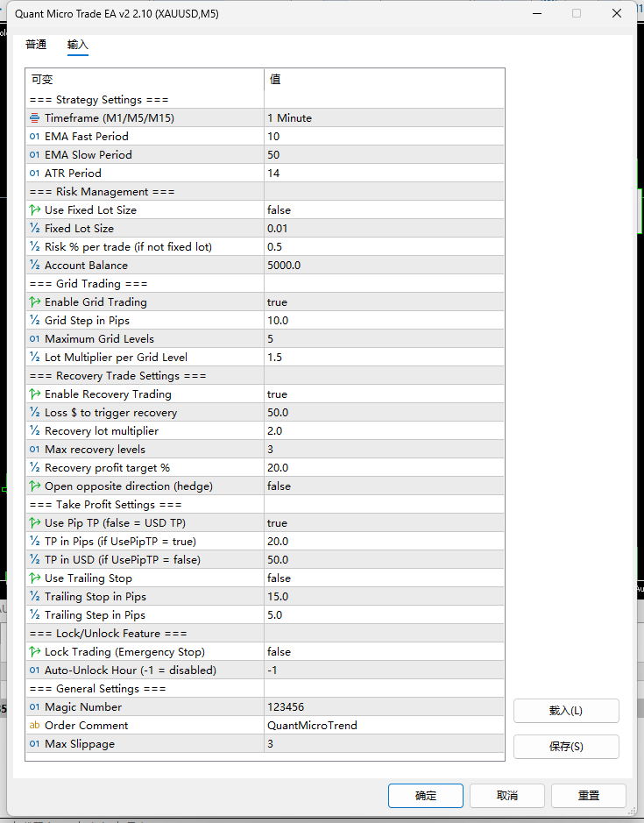Viewport: 644px width, 823px height.
Task: Edit Max Slippage value 3
Action: click(384, 744)
